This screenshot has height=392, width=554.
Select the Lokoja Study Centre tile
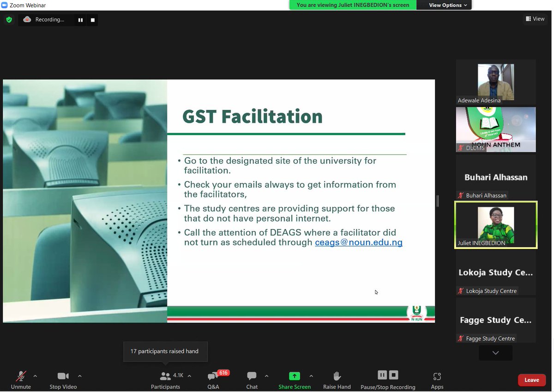click(496, 273)
